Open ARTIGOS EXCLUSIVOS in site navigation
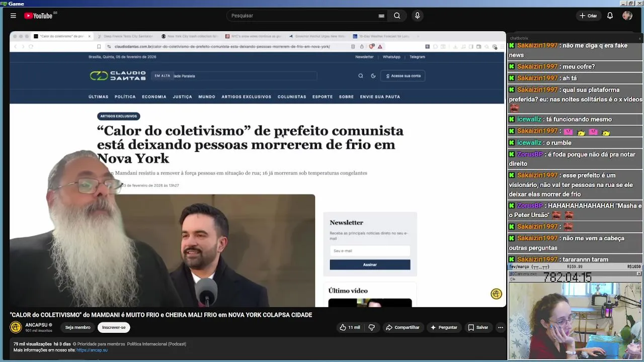 pyautogui.click(x=247, y=97)
